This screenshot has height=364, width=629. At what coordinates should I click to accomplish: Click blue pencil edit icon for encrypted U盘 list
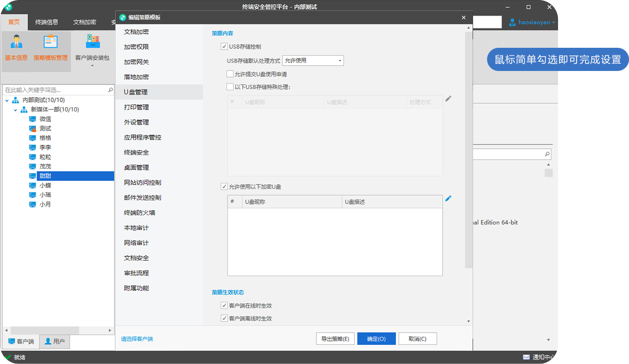pos(448,198)
